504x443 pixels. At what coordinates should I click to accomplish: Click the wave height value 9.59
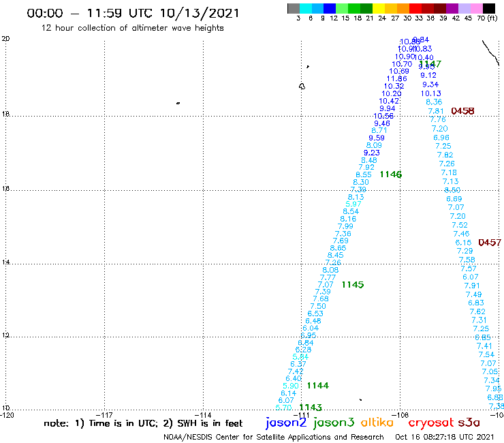377,138
